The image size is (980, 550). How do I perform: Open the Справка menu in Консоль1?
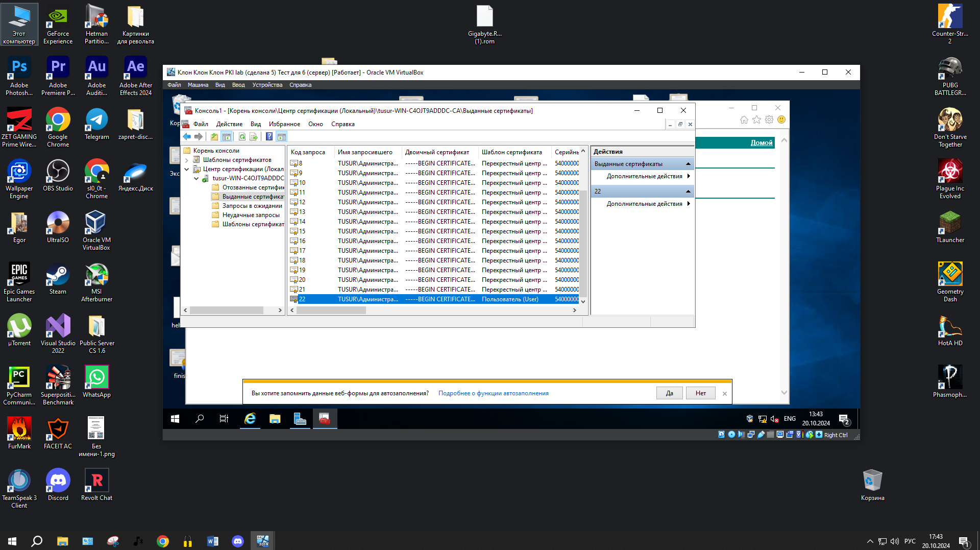click(x=342, y=124)
